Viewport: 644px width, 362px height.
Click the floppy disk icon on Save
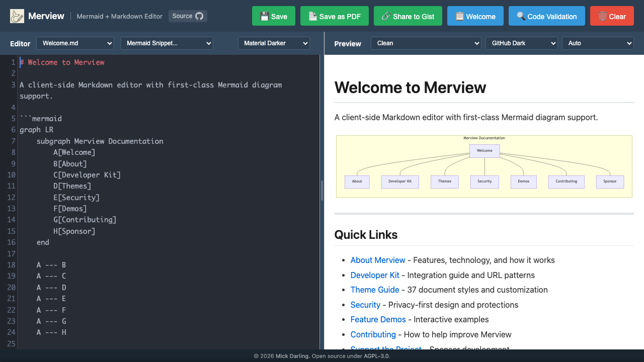tap(264, 16)
